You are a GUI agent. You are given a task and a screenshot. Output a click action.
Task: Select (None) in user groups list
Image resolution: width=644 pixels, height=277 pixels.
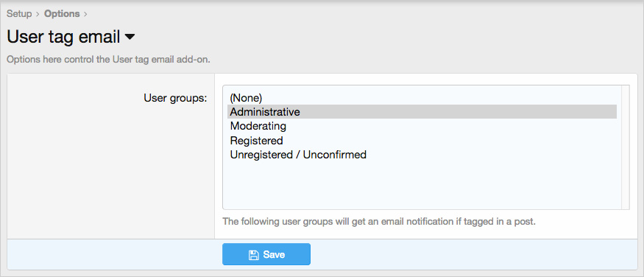422,98
